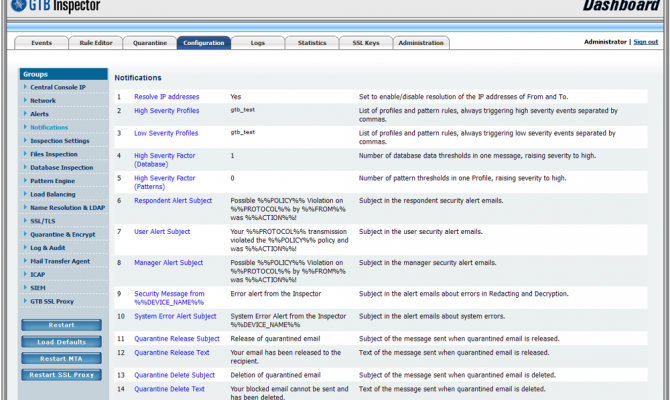Open the GTB SSL Proxy group
Screen dimensions: 670x400
tap(52, 301)
